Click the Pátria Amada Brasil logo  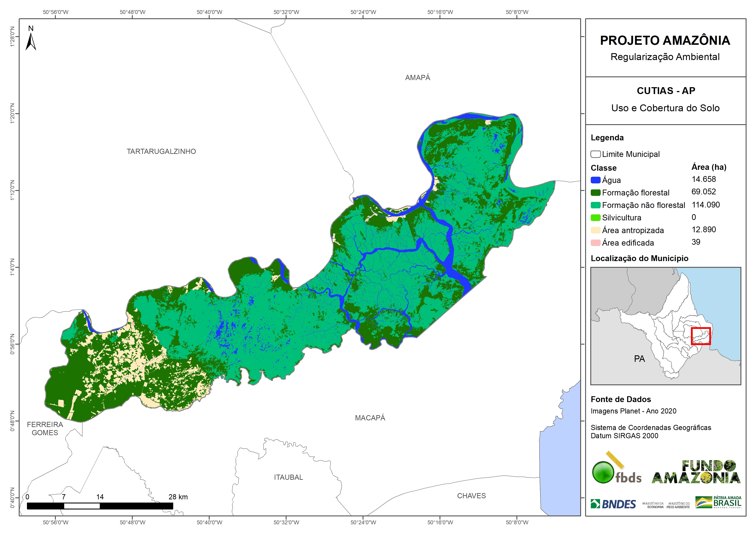[x=718, y=502]
